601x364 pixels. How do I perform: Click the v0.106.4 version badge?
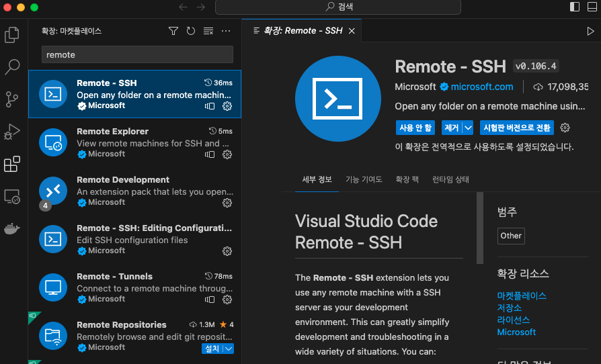(536, 66)
